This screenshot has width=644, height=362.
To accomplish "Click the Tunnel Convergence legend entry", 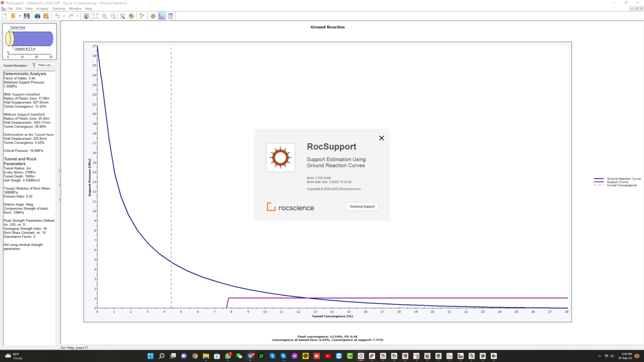I will [615, 185].
